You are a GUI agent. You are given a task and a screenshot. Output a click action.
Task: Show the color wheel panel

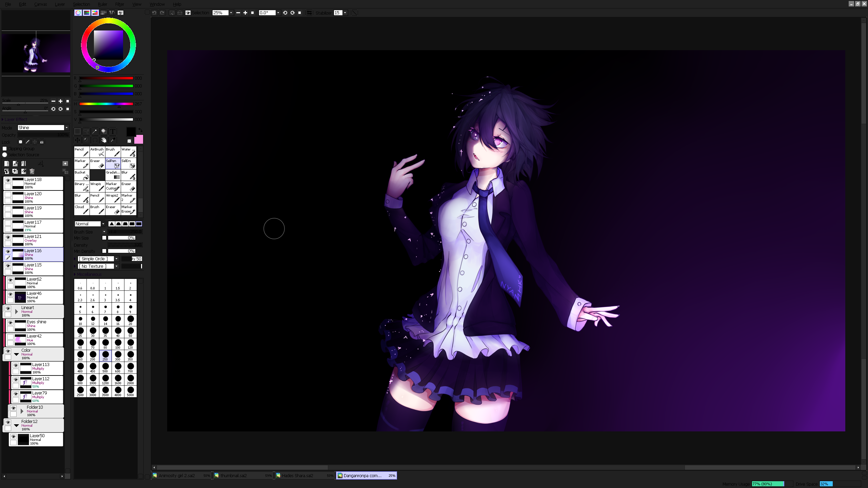pyautogui.click(x=78, y=13)
